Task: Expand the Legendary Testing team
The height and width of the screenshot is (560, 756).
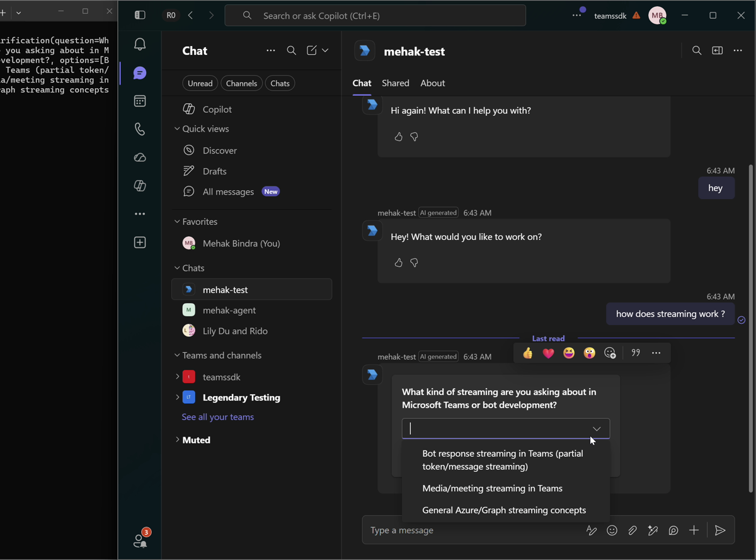Action: pyautogui.click(x=177, y=397)
